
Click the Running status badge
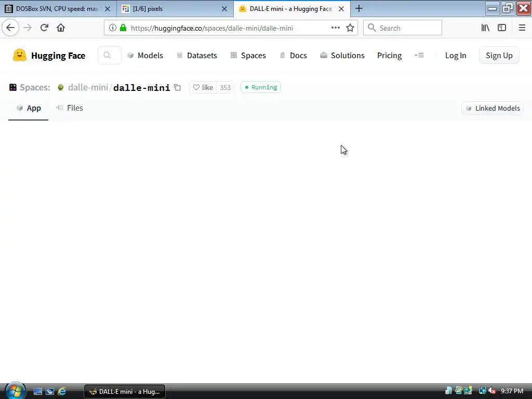pyautogui.click(x=261, y=87)
